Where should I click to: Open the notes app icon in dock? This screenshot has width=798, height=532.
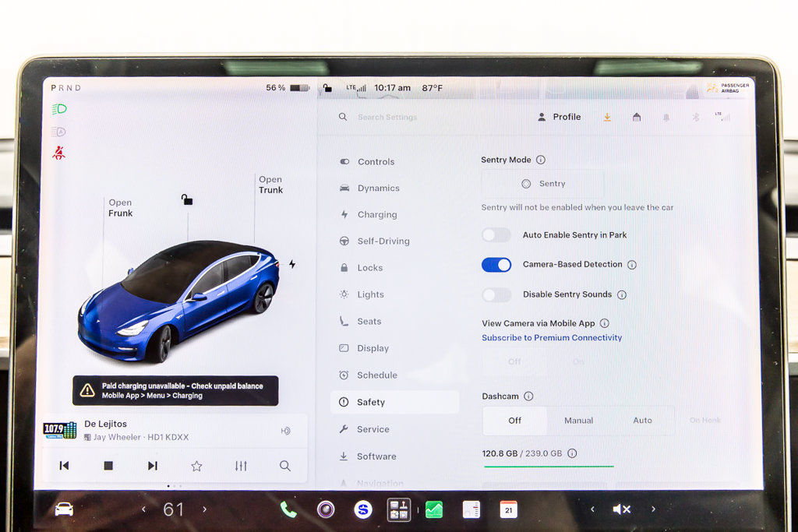471,509
